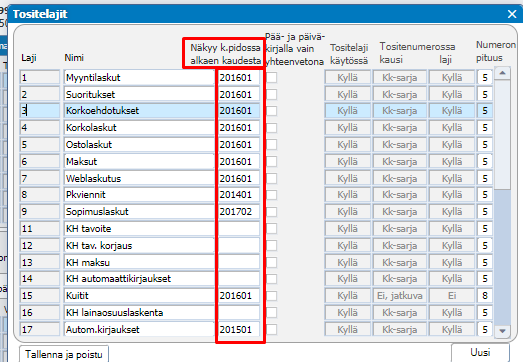The width and height of the screenshot is (523, 362).
Task: Select the Suoritukset name field
Action: [139, 94]
